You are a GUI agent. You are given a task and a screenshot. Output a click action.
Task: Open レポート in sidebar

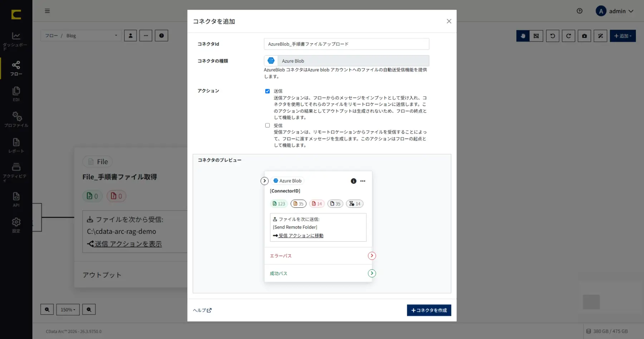click(x=16, y=145)
